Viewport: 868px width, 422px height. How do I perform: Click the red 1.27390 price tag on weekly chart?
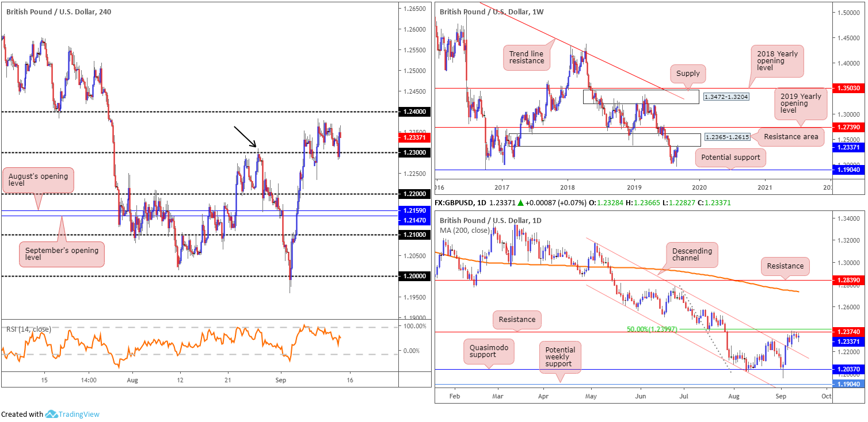click(x=849, y=127)
